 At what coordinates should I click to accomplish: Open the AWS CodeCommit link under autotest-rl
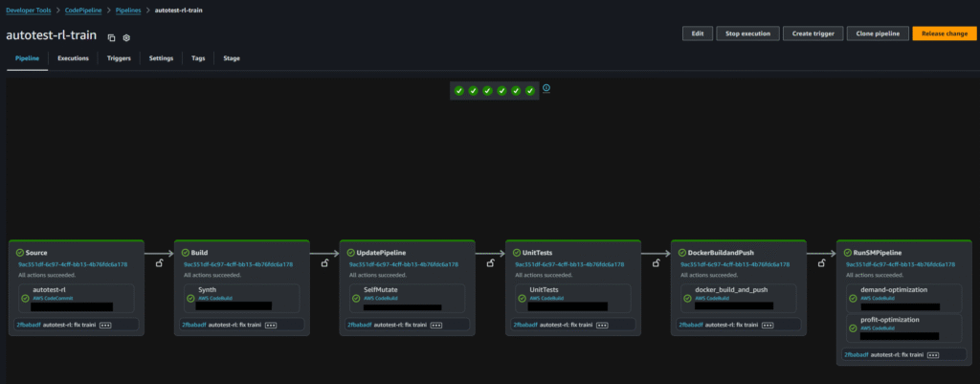click(x=53, y=298)
